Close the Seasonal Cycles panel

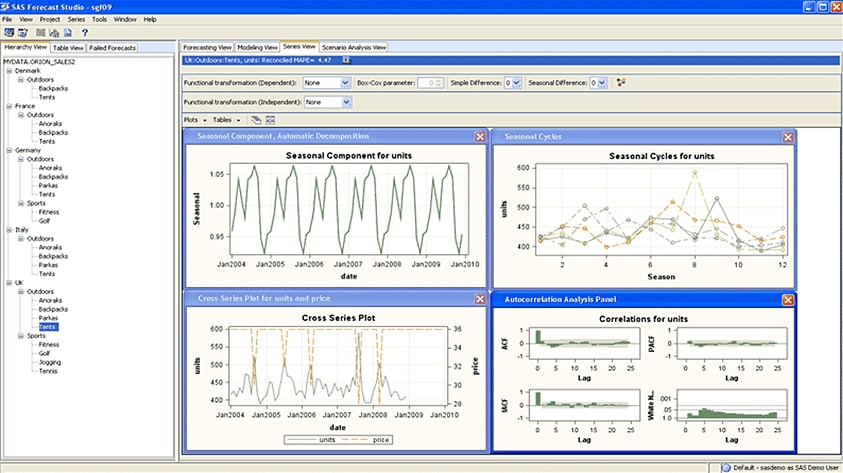coord(788,137)
